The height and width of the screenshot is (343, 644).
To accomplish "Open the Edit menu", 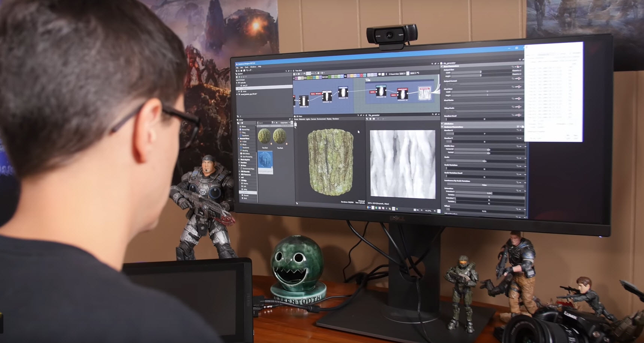I will pos(242,68).
